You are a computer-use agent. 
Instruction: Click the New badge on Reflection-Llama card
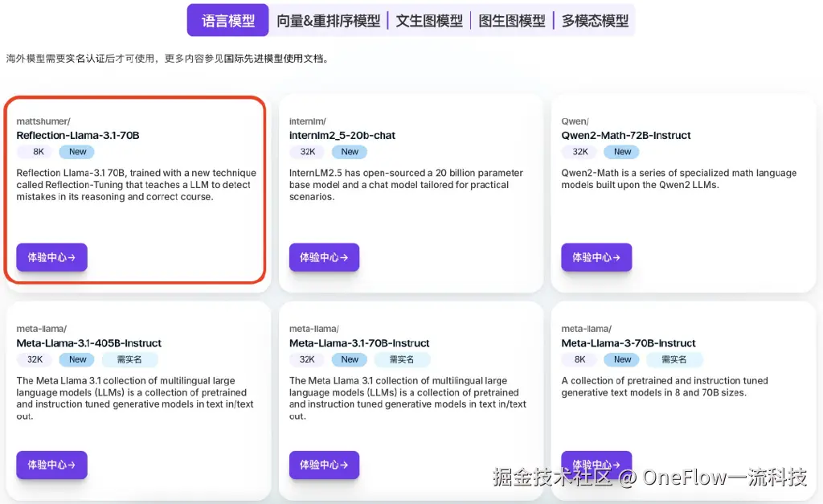[77, 152]
